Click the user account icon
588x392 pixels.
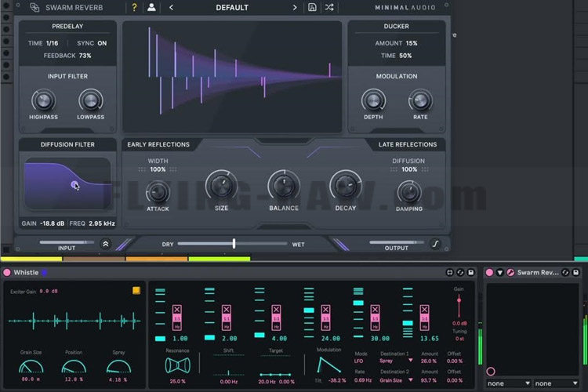(151, 8)
